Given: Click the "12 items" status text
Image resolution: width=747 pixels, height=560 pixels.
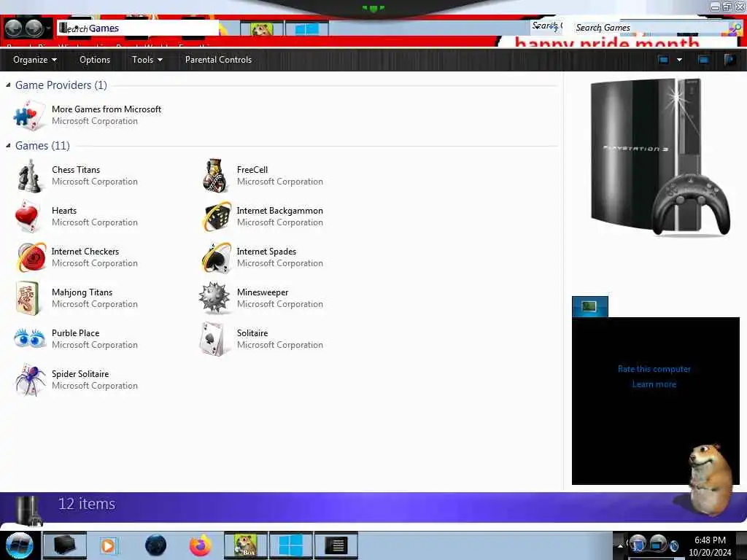Looking at the screenshot, I should [x=87, y=504].
